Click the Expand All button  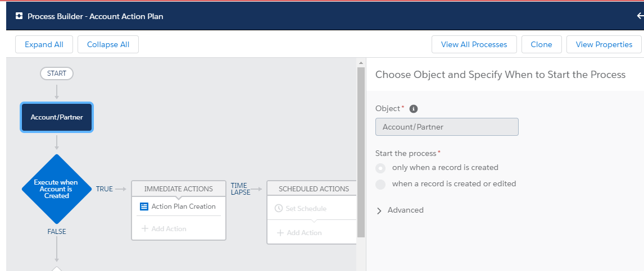44,44
